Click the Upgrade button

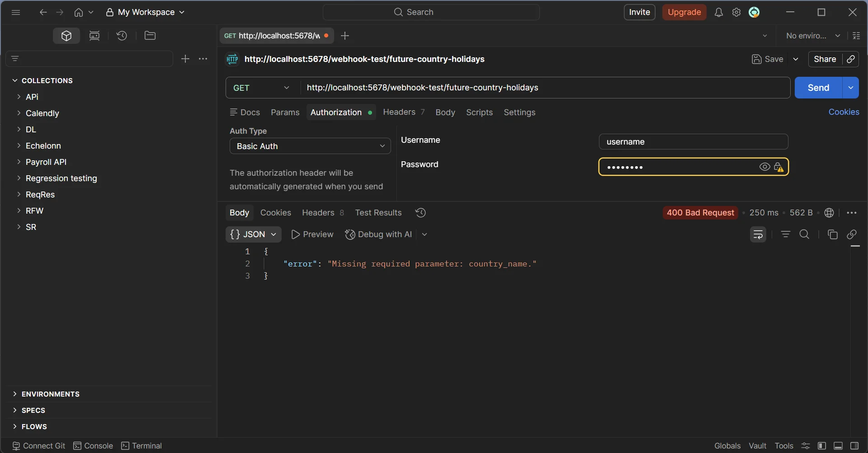[684, 12]
